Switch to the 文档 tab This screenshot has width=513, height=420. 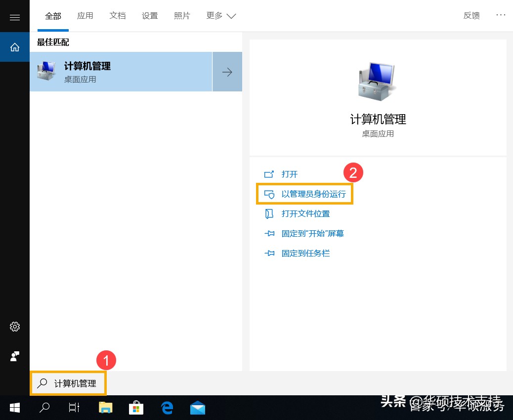tap(118, 15)
